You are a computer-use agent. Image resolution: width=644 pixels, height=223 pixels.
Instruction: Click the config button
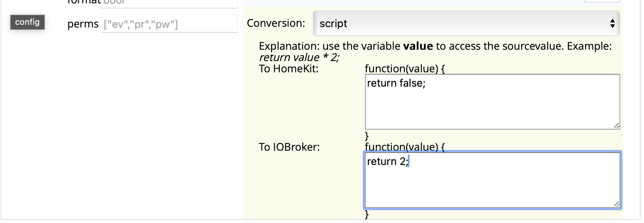(27, 22)
